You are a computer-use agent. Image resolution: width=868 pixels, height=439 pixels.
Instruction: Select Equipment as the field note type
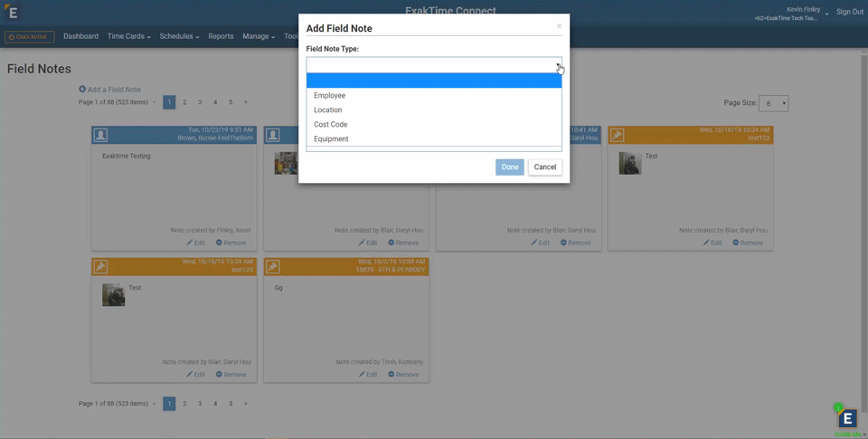(x=331, y=139)
